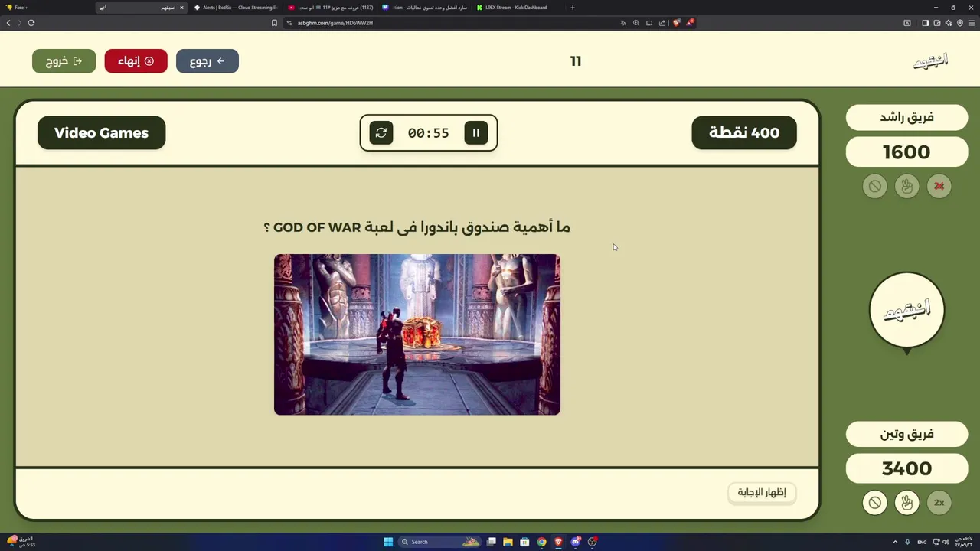Click the God of War question text
Screen dimensions: 980x551
[417, 227]
